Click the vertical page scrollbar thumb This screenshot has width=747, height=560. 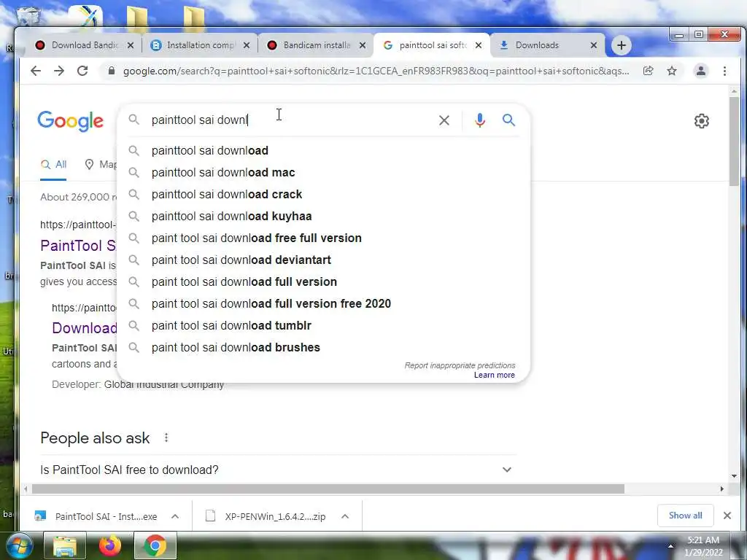tap(734, 141)
